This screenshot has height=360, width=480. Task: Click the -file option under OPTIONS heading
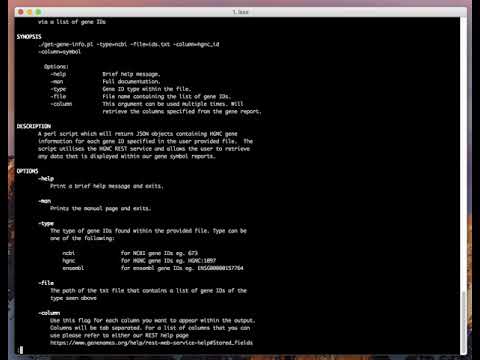pos(46,283)
